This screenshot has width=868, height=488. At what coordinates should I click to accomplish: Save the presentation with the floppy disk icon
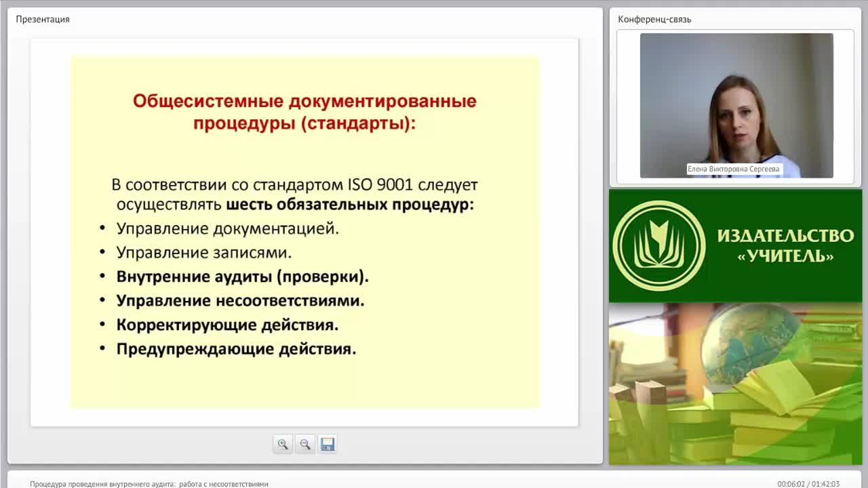tap(328, 444)
